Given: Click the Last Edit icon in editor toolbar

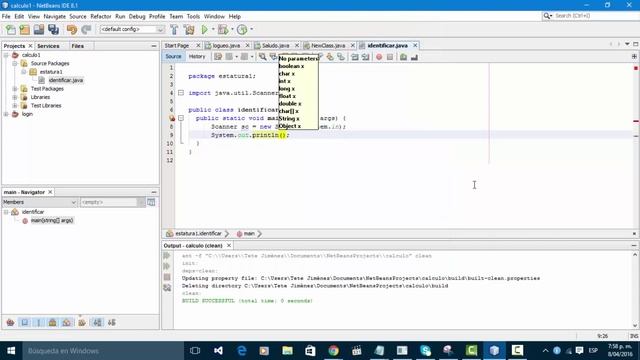Looking at the screenshot, I should pos(218,57).
